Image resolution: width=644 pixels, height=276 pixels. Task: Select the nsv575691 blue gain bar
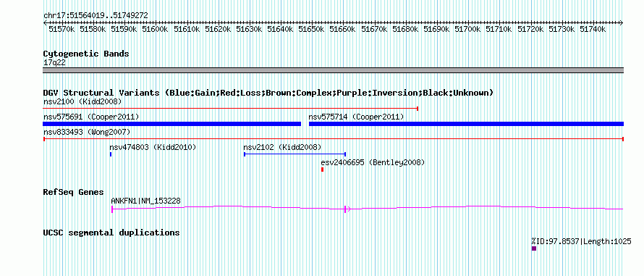(172, 124)
